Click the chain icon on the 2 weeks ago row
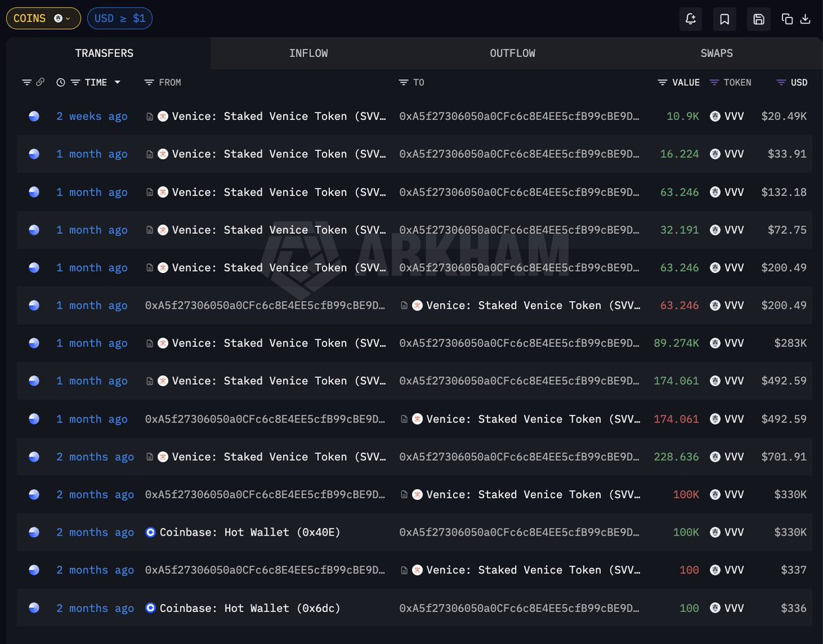The width and height of the screenshot is (823, 644). (34, 117)
